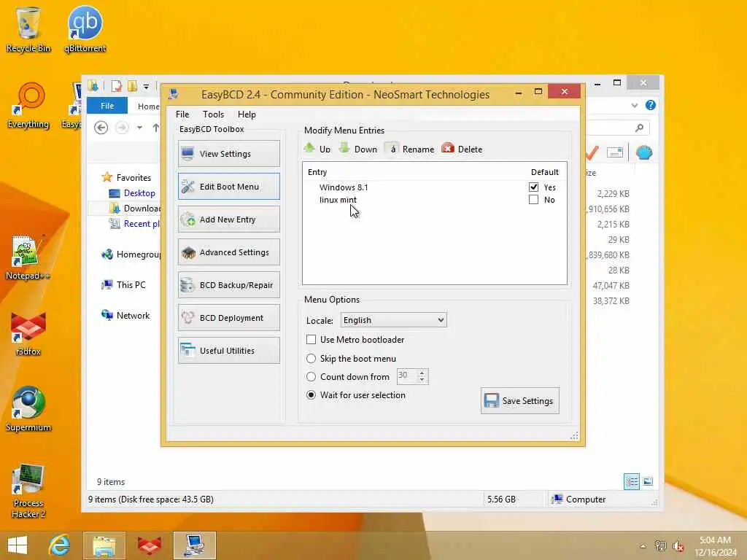Open r3dfox from the taskbar
The image size is (747, 560).
[149, 545]
